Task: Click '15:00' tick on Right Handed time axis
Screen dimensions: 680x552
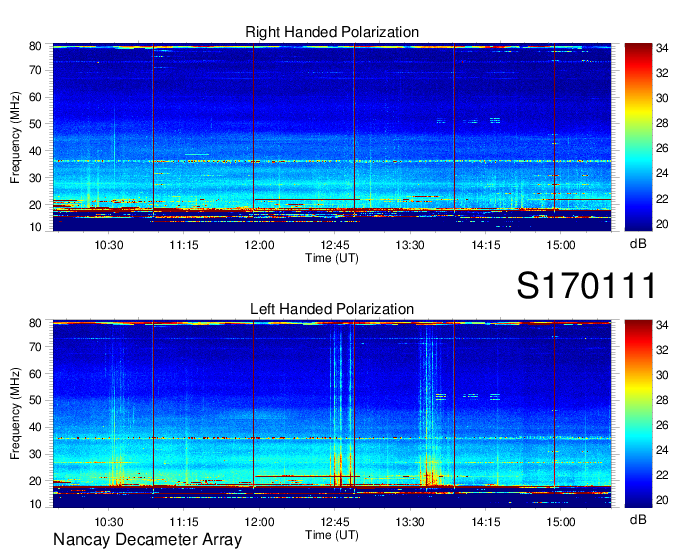Action: click(561, 245)
